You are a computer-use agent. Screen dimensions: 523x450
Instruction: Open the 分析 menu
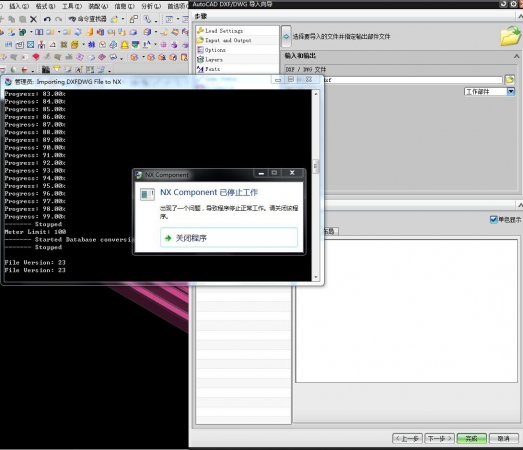pyautogui.click(x=151, y=6)
